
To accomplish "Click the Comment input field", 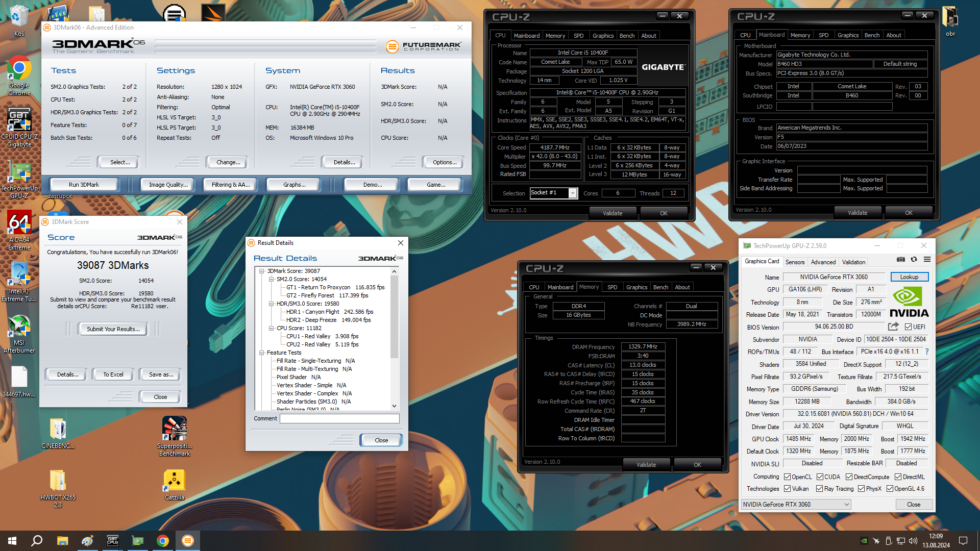I will click(x=339, y=418).
